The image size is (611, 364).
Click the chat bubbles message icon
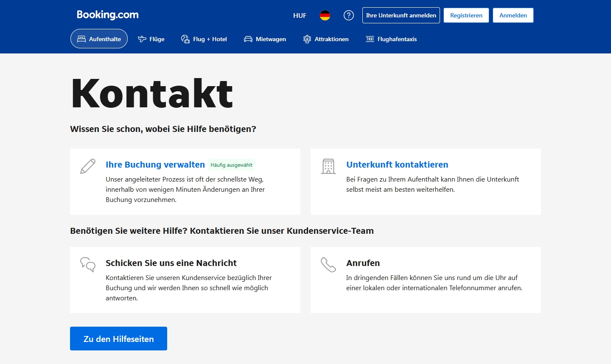click(88, 264)
